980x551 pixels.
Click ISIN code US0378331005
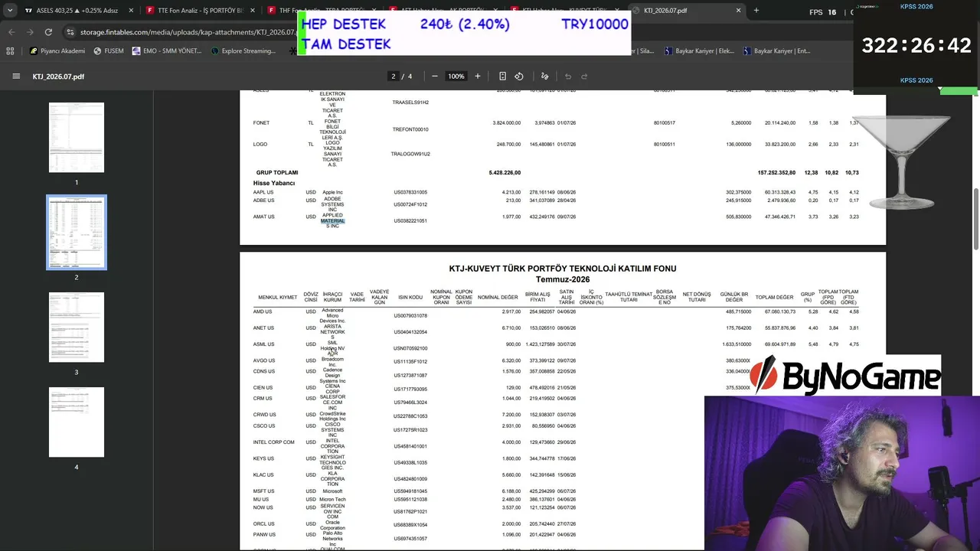[410, 193]
